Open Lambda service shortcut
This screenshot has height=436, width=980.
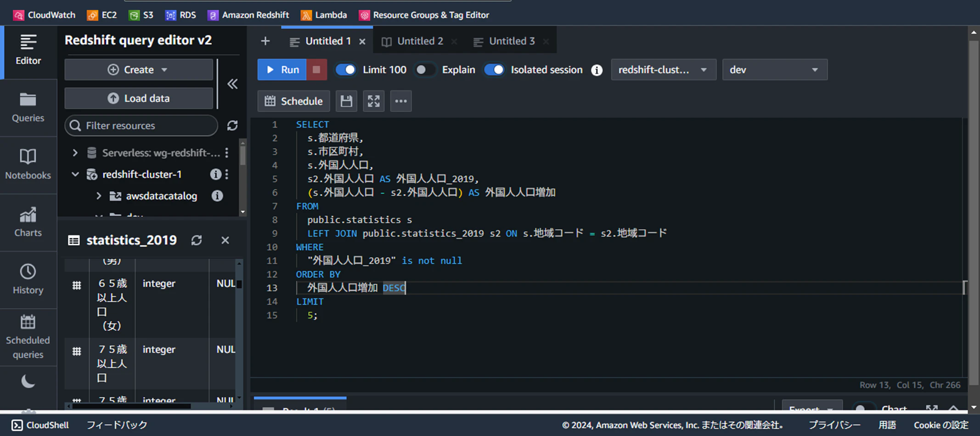pos(324,15)
